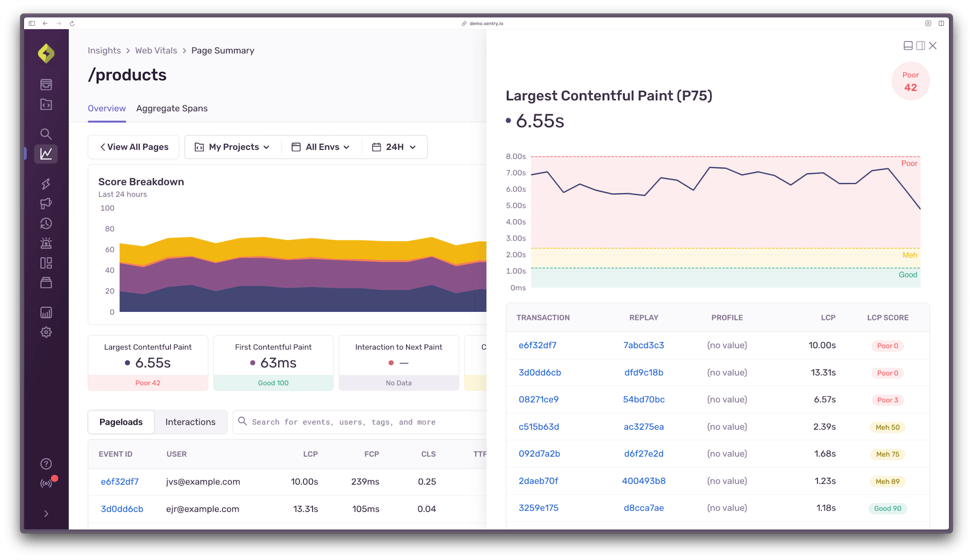Open transaction 2daeb70f
The height and width of the screenshot is (560, 973).
(x=539, y=481)
